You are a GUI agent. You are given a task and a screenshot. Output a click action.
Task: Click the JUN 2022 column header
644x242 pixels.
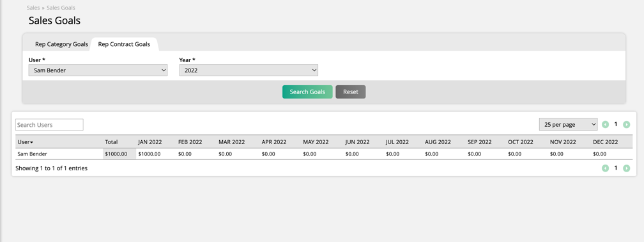[x=357, y=142]
